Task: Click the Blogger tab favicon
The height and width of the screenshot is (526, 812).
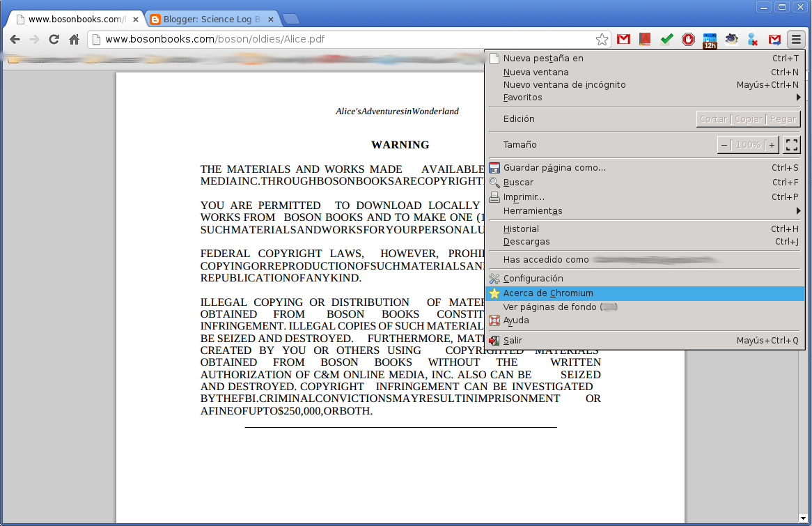Action: [x=155, y=20]
